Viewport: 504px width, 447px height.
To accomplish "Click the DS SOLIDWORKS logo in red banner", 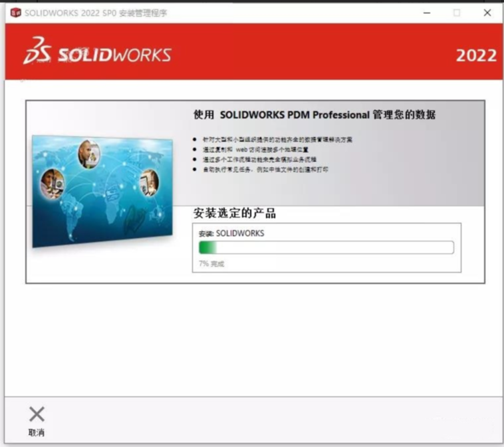I will [x=97, y=55].
